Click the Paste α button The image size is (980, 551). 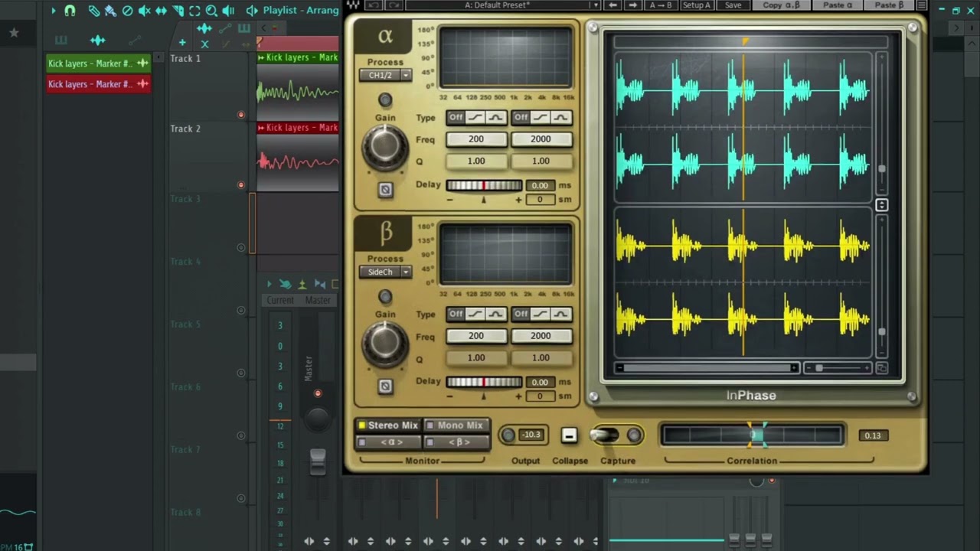(x=837, y=5)
